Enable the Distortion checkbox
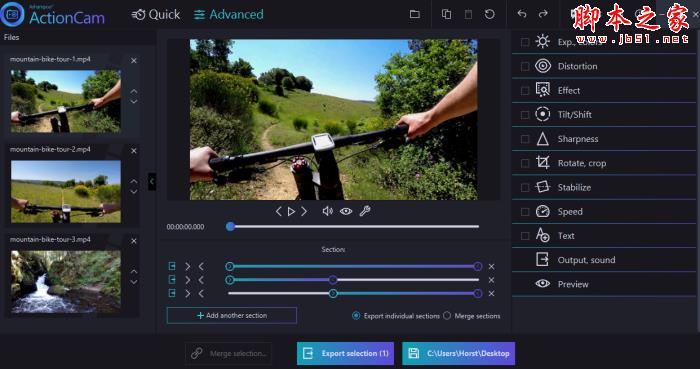Viewport: 700px width, 369px height. pyautogui.click(x=525, y=66)
